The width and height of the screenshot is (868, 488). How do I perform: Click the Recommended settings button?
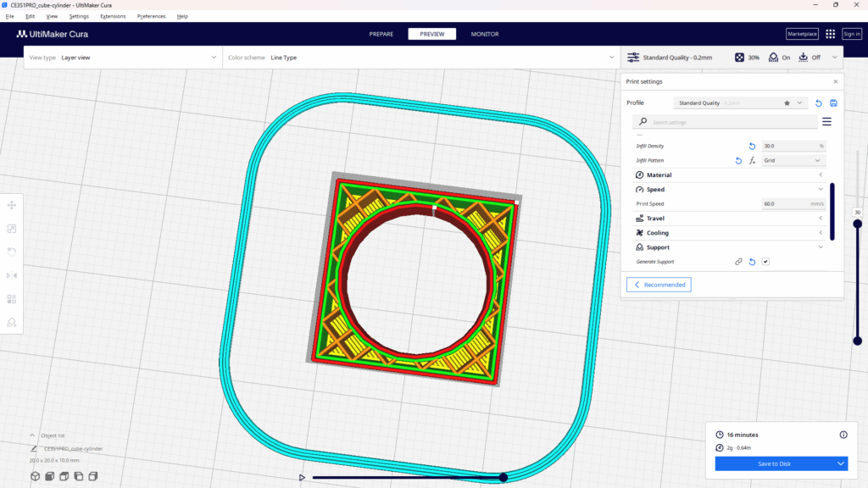tap(659, 285)
